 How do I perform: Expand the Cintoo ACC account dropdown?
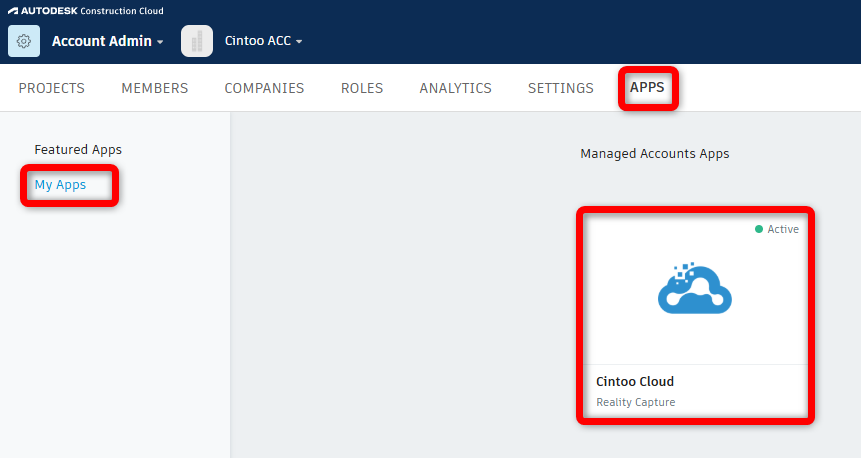pos(264,41)
